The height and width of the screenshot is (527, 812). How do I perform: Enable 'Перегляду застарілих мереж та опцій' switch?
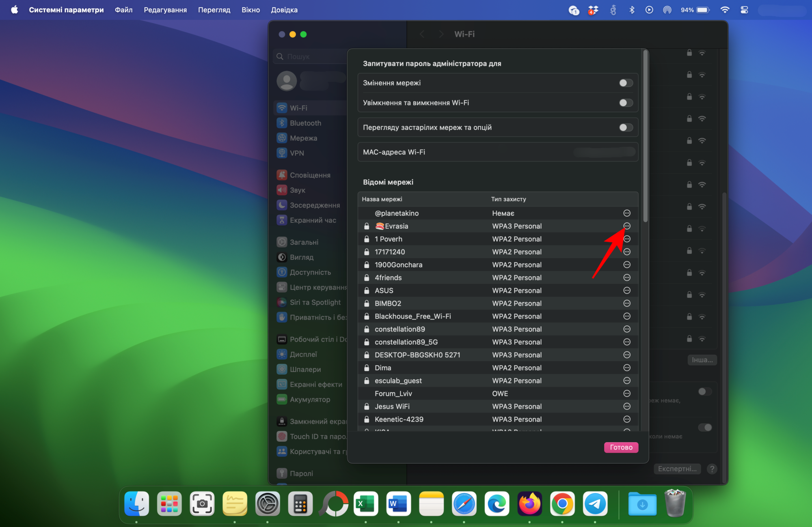pos(626,127)
